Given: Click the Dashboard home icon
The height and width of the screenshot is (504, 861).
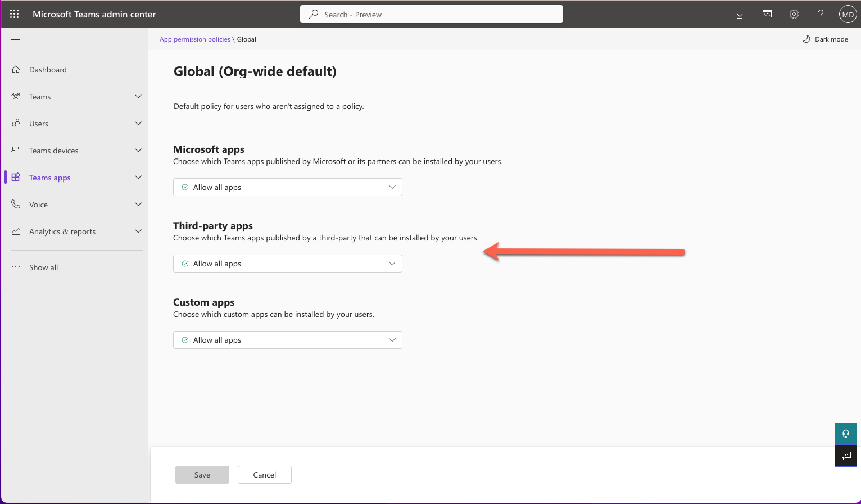Looking at the screenshot, I should tap(16, 70).
